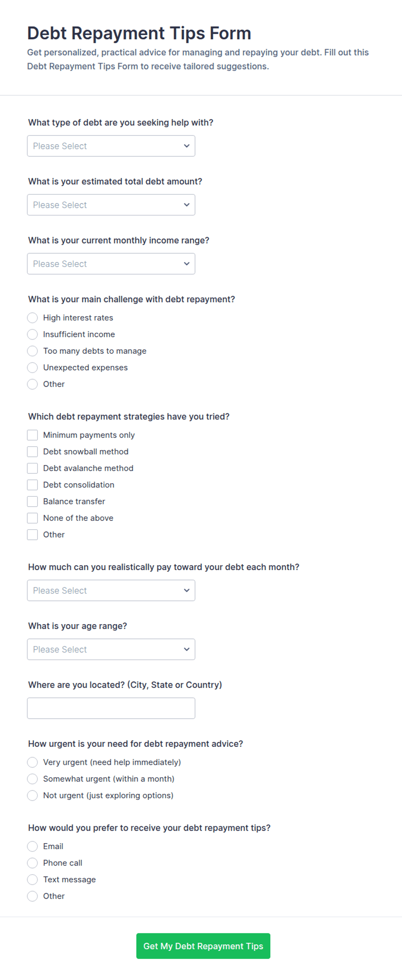Open the monthly debt payment amount dropdown

pos(111,590)
